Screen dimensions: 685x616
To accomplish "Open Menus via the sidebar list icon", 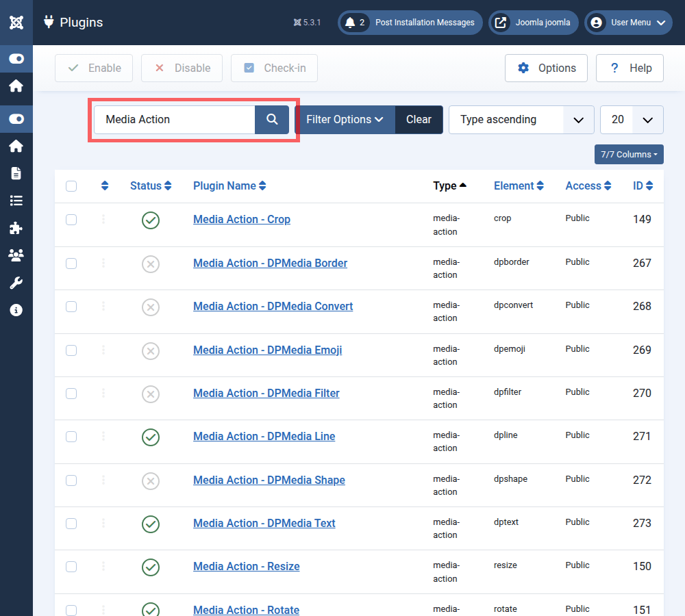I will coord(16,201).
